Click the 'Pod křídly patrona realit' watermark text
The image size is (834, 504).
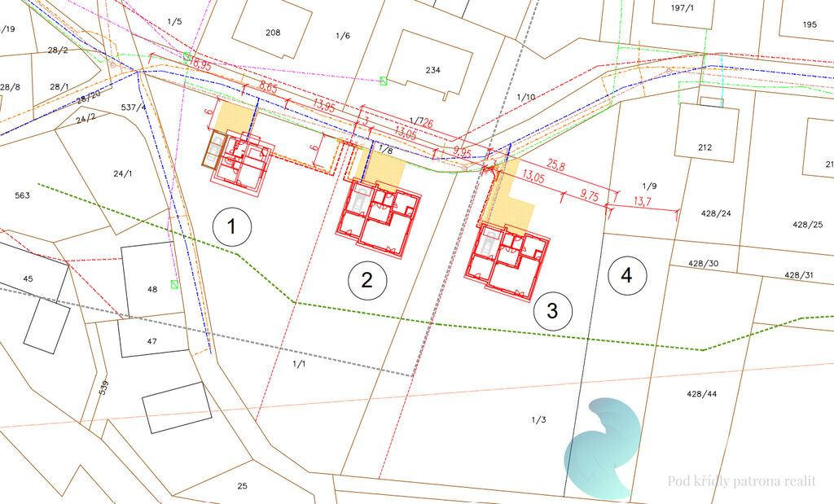pyautogui.click(x=741, y=481)
